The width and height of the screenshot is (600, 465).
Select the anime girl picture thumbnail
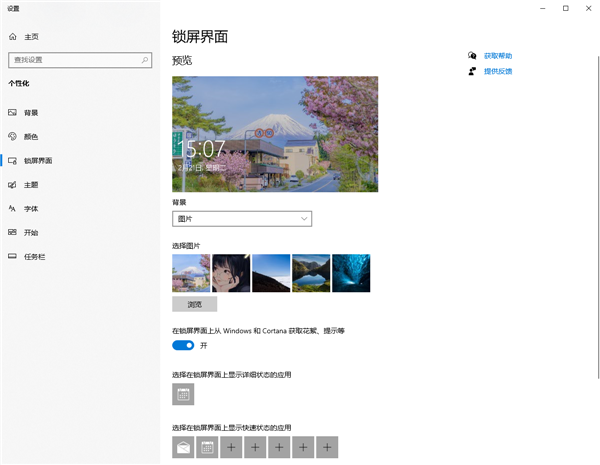[x=231, y=273]
